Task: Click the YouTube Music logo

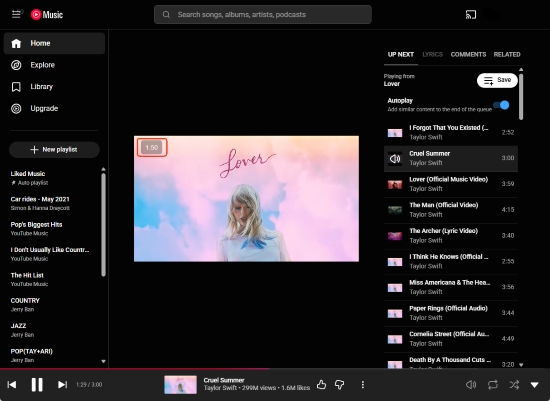Action: tap(47, 14)
